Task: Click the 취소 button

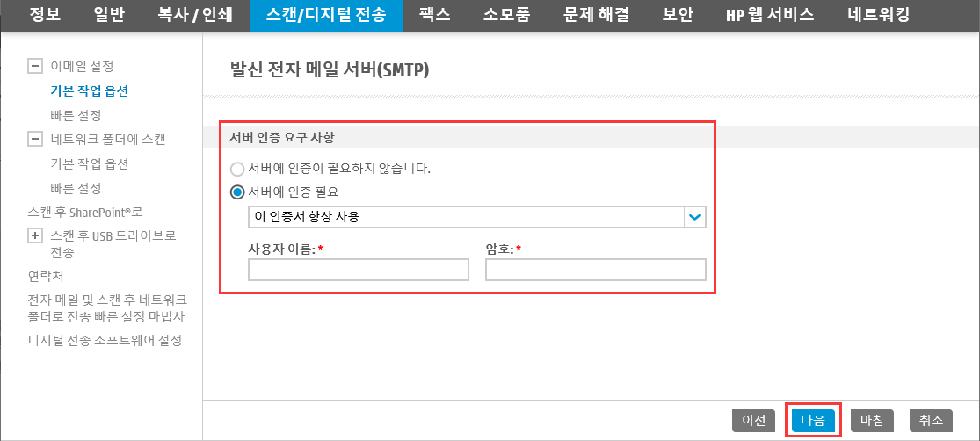Action: [x=932, y=421]
